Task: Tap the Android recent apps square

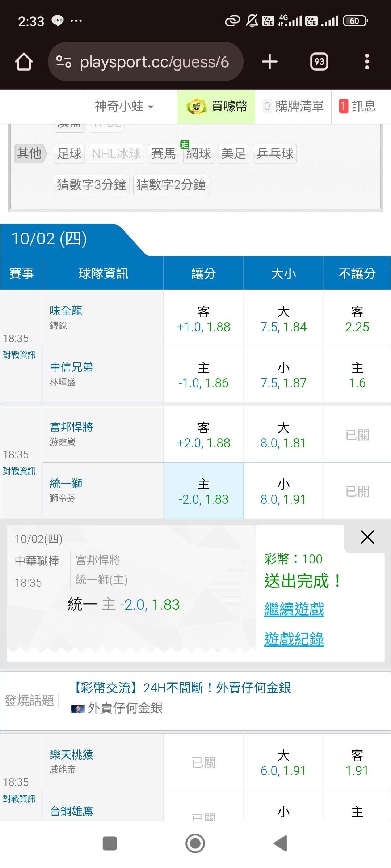Action: (x=110, y=843)
